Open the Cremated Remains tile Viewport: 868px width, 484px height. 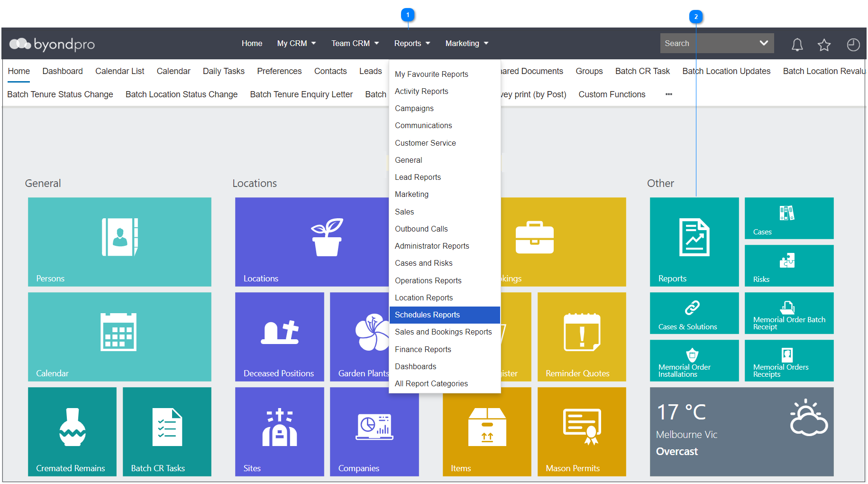(72, 431)
